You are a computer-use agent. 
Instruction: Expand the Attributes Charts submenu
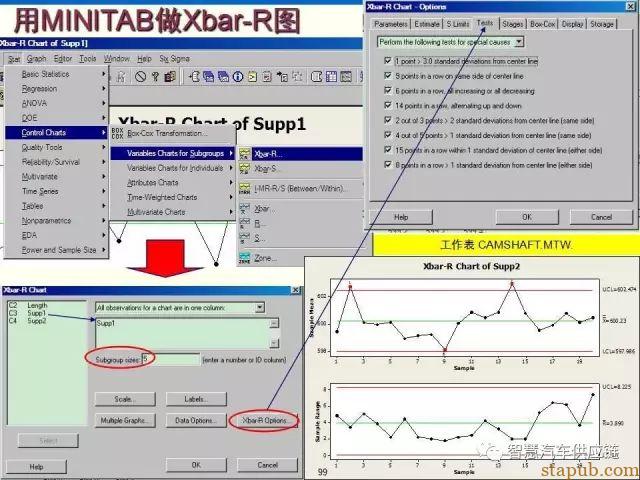coord(173,183)
